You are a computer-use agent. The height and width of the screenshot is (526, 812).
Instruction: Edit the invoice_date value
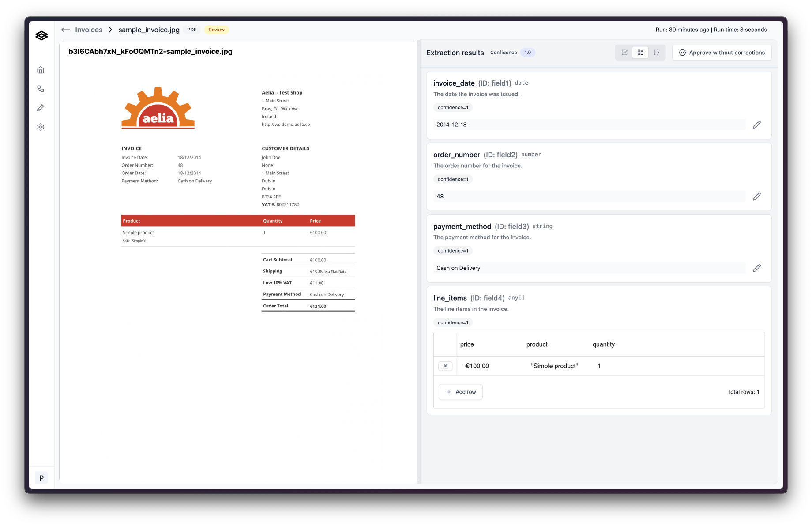(756, 125)
